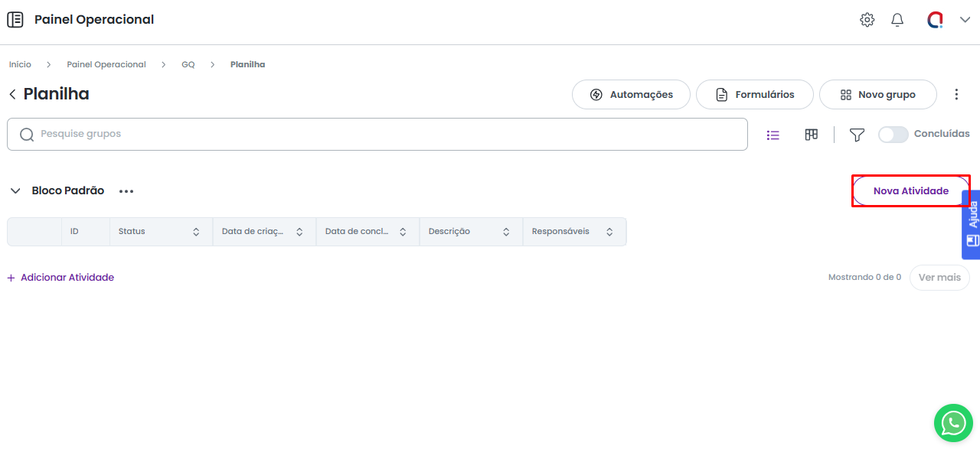Viewport: 980px width, 449px height.
Task: Sort by Responsáveis column arrows
Action: tap(609, 232)
